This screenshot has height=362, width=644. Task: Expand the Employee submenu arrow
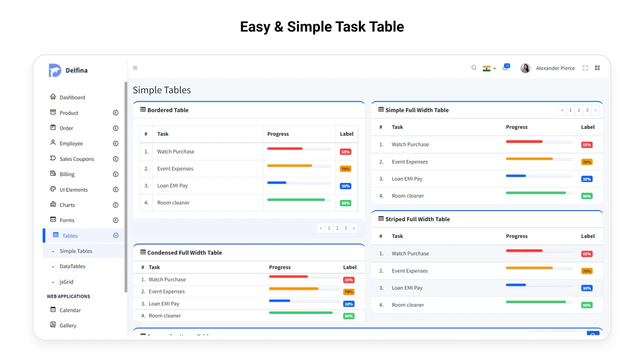[x=116, y=144]
